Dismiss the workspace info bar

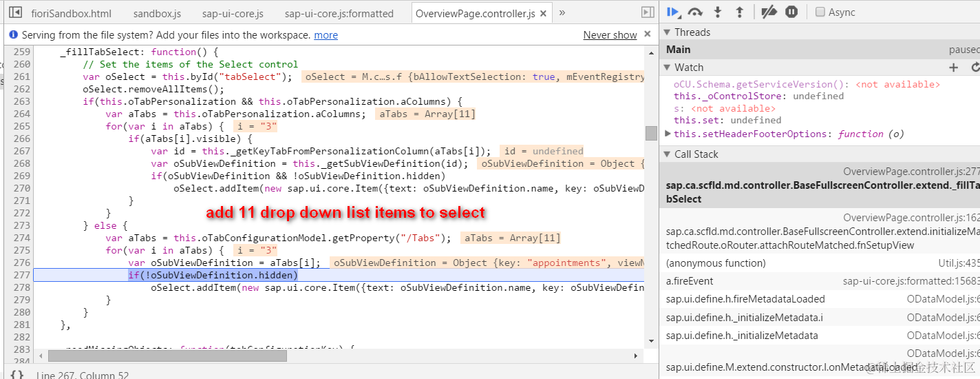pyautogui.click(x=647, y=34)
